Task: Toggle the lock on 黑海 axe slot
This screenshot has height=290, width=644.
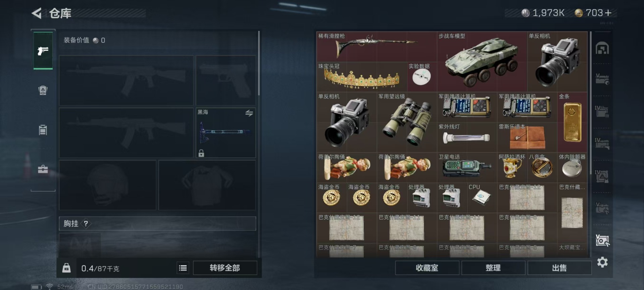Action: click(201, 153)
